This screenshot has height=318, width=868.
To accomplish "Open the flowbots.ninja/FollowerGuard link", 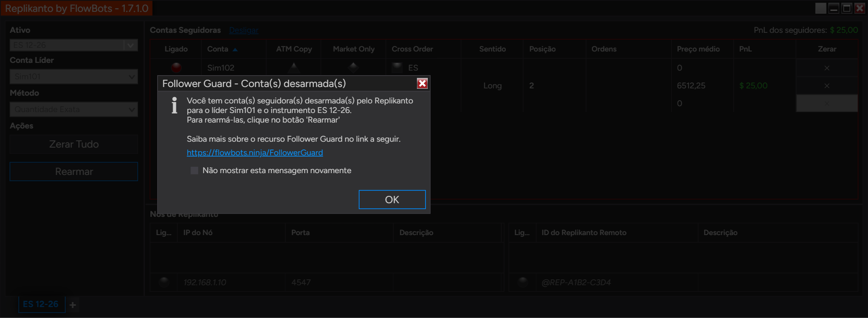I will (x=255, y=153).
